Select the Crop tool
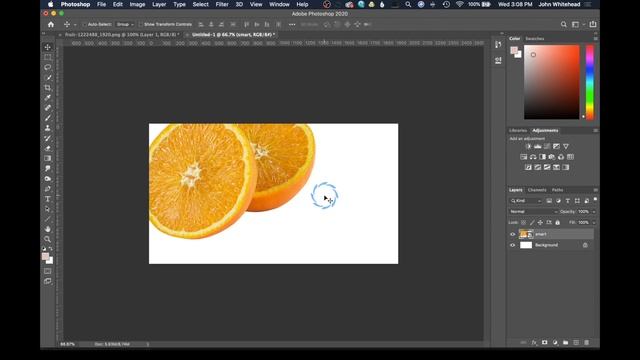640x360 pixels. (48, 88)
